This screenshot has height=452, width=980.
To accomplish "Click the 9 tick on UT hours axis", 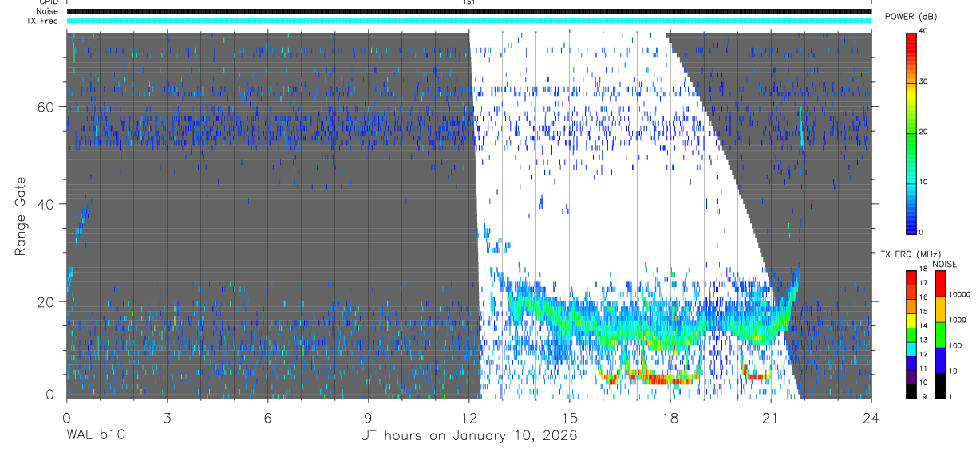I will point(368,417).
